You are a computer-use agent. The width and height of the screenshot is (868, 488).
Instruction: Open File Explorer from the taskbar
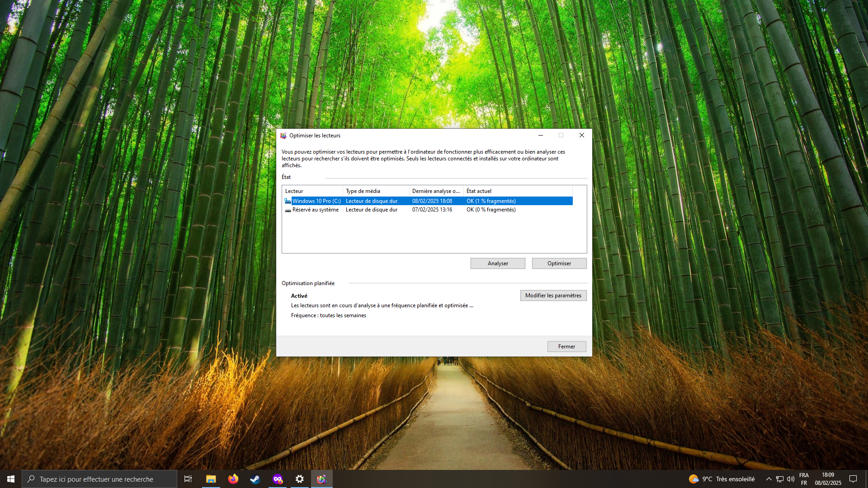coord(211,479)
